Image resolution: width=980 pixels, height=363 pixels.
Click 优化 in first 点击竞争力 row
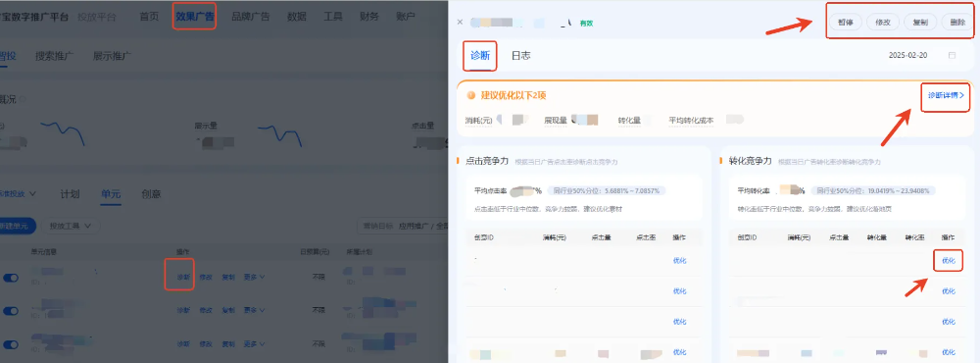679,260
